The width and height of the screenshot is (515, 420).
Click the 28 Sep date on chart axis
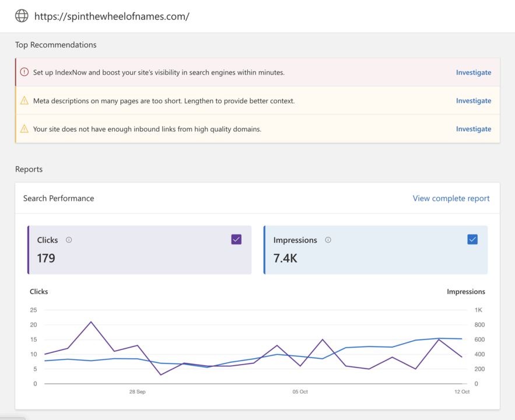[x=137, y=392]
